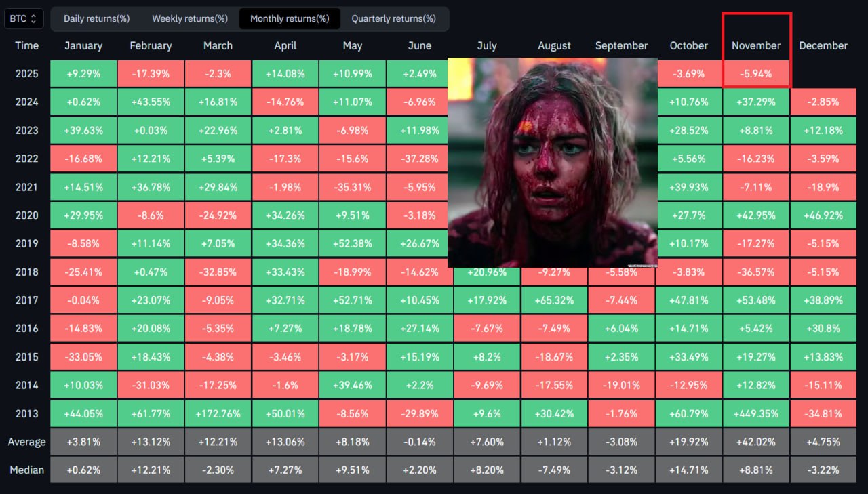This screenshot has width=868, height=494.
Task: Switch to the Weekly returns(%) tab
Action: 190,18
